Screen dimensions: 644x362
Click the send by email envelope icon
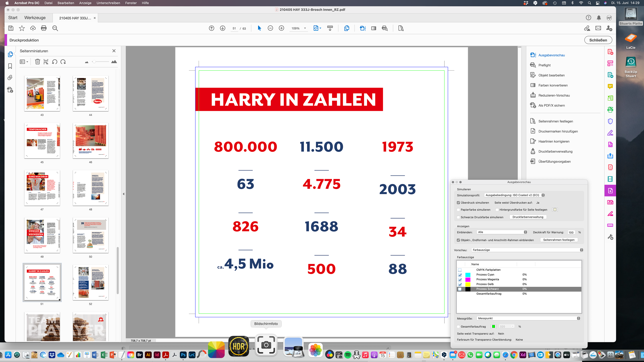coord(598,28)
